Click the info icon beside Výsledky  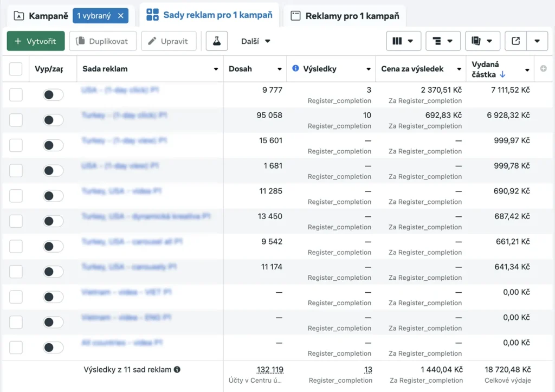295,69
